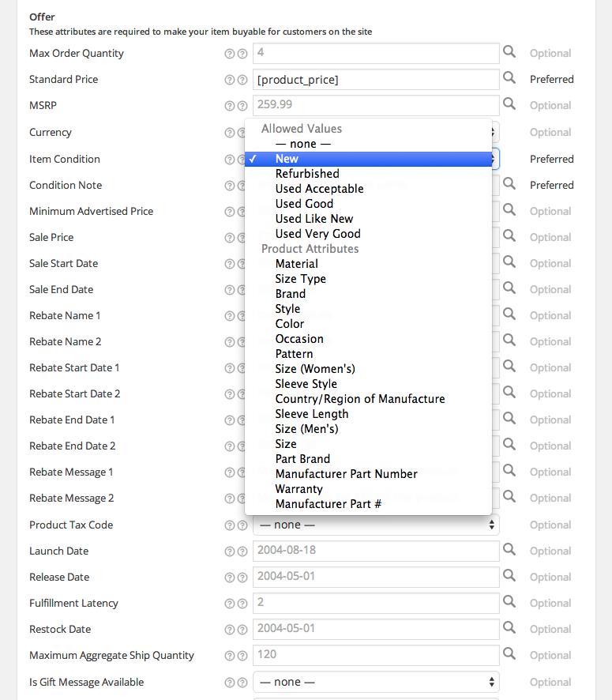Click magnifier icon on Sale End Date row
Screen dimensions: 612x700
point(509,288)
